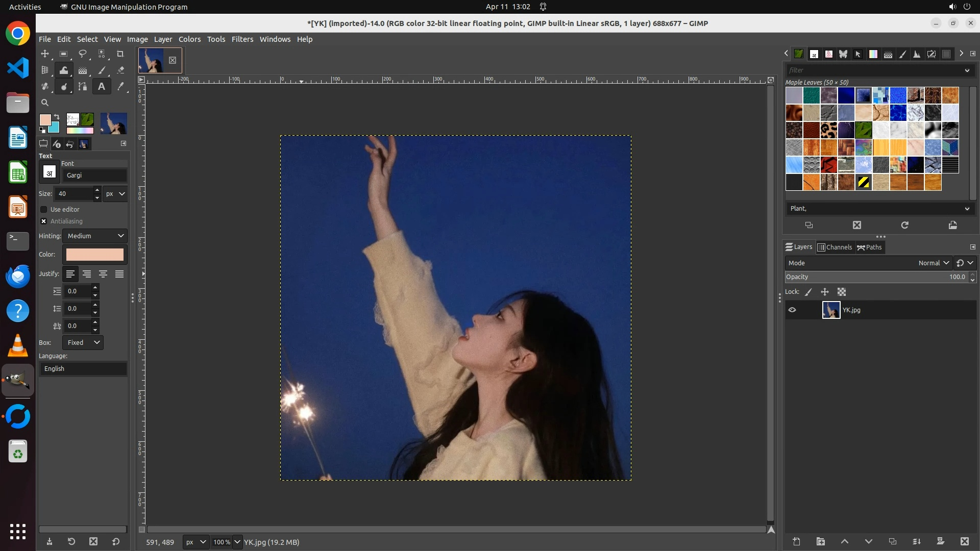
Task: Select the Paths tool
Action: [x=83, y=87]
